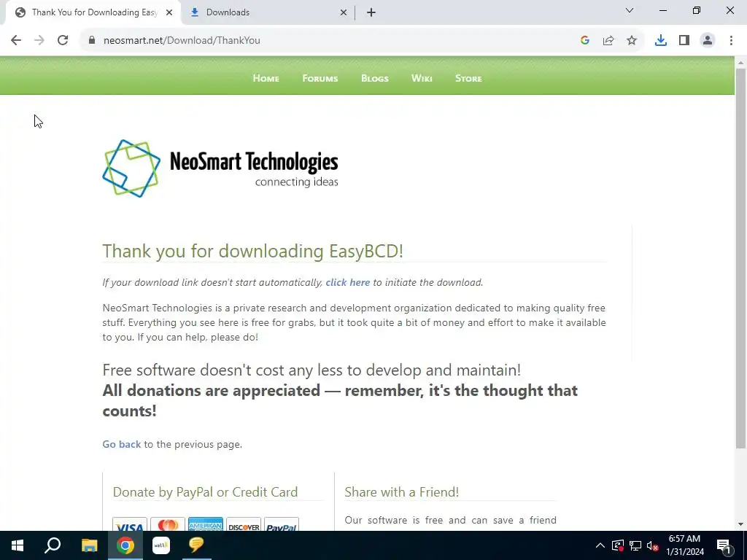Open Windows taskbar search
Screen dimensions: 747x560
coord(53,545)
